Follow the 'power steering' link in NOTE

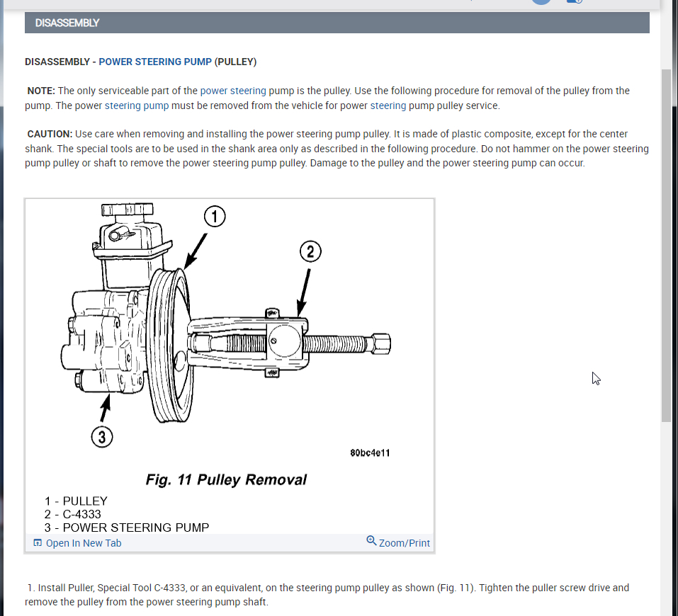pyautogui.click(x=233, y=91)
